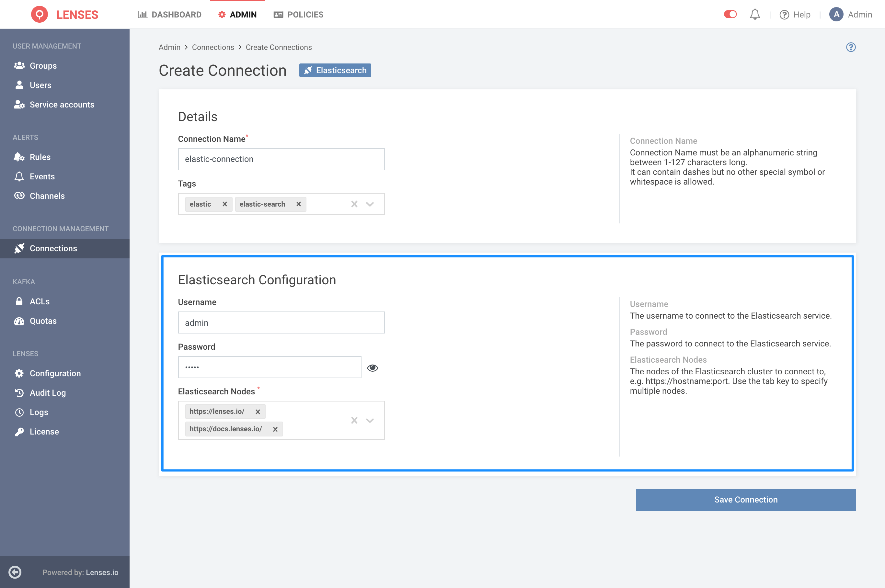Click the Elasticsearch connection type badge

point(335,70)
